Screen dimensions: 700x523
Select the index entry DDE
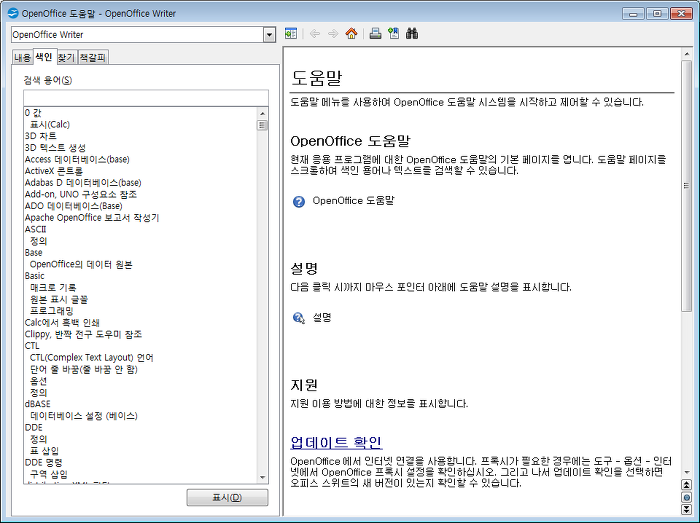[x=33, y=427]
